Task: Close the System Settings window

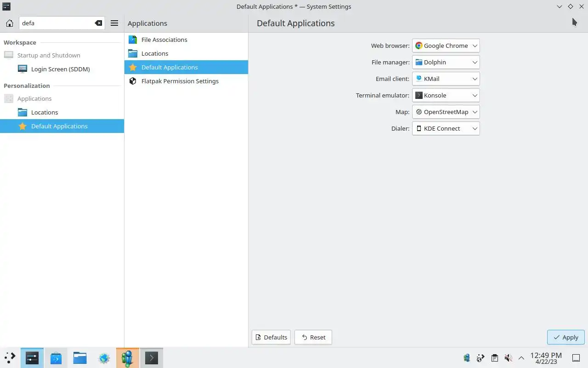Action: point(581,6)
